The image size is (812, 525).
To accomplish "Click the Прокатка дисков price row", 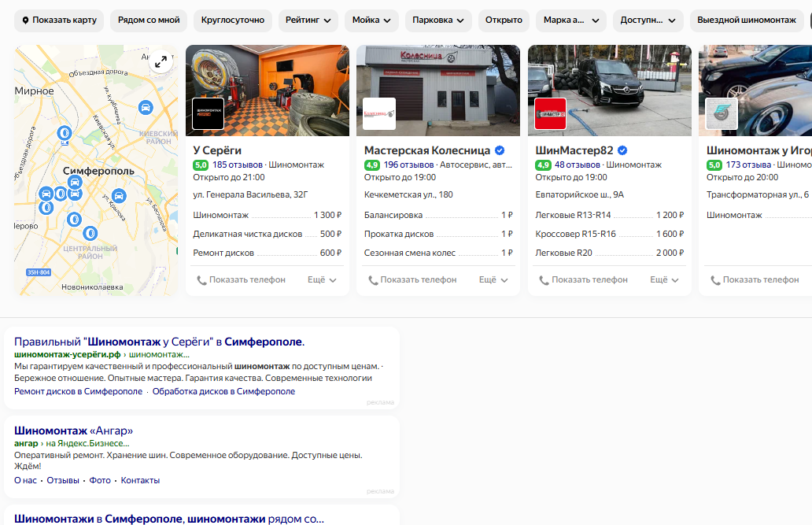I will point(438,235).
